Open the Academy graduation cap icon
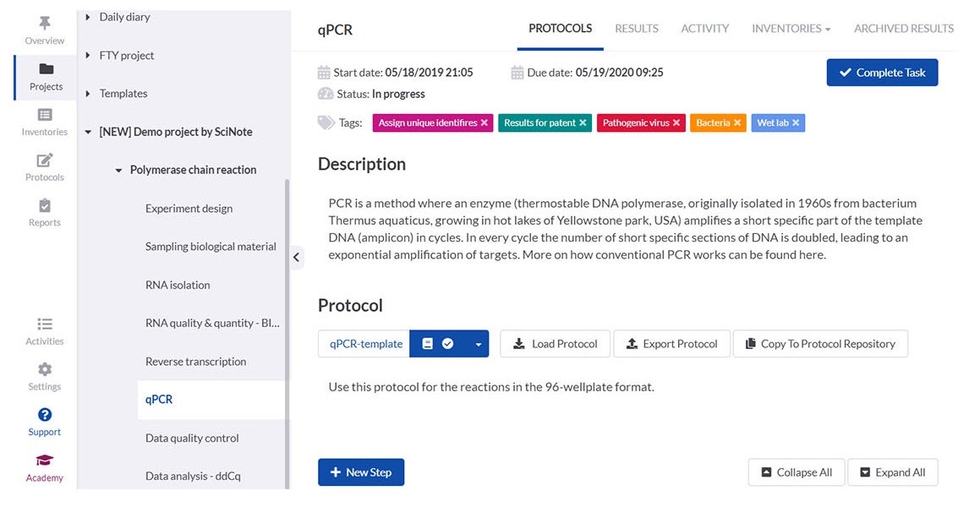Viewport: 980px width, 507px height. 45,461
